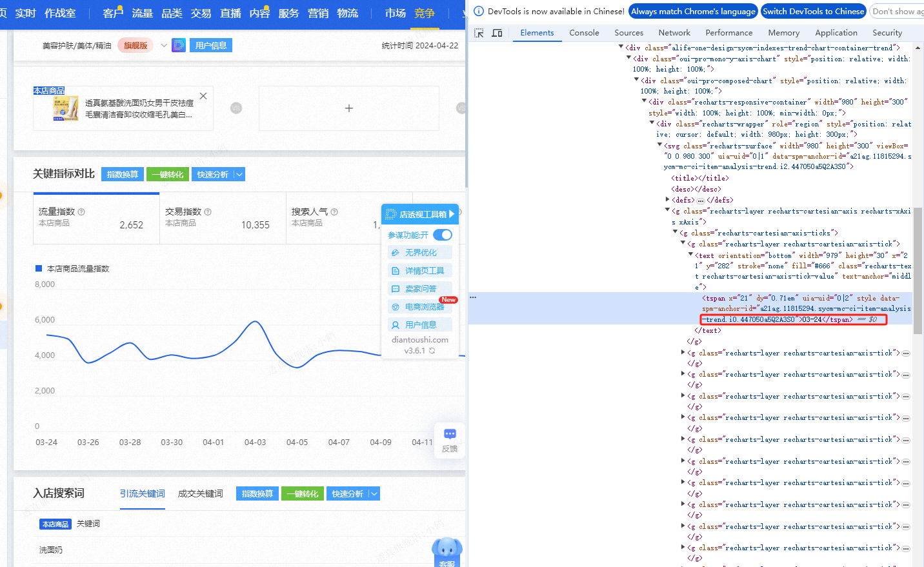Toggle the device toolbar icon in DevTools
Screen dimensions: 924x567
pos(497,33)
